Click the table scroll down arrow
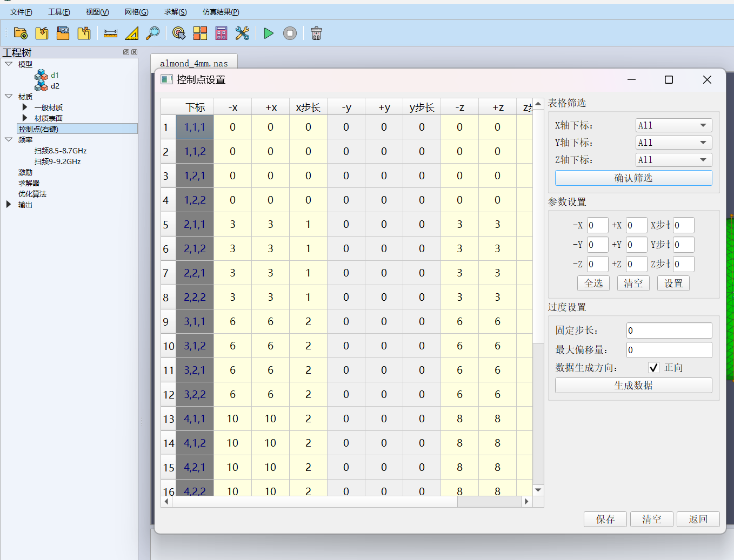Viewport: 734px width, 560px height. pos(538,490)
